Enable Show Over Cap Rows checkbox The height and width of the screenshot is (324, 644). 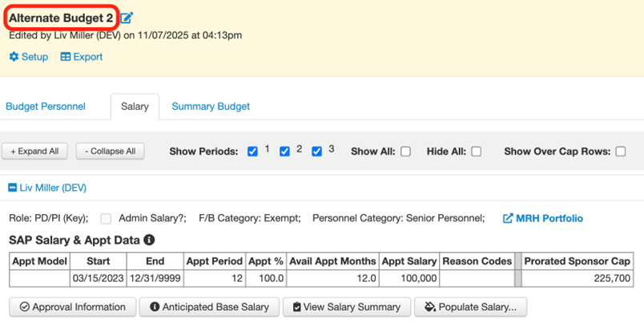point(620,152)
